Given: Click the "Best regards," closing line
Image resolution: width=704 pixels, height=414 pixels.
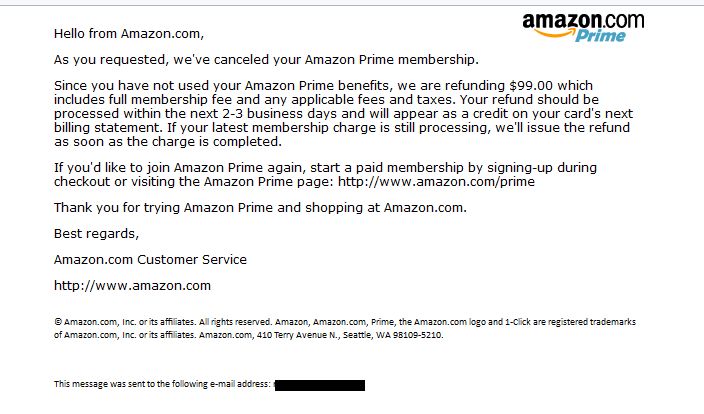Looking at the screenshot, I should point(97,233).
